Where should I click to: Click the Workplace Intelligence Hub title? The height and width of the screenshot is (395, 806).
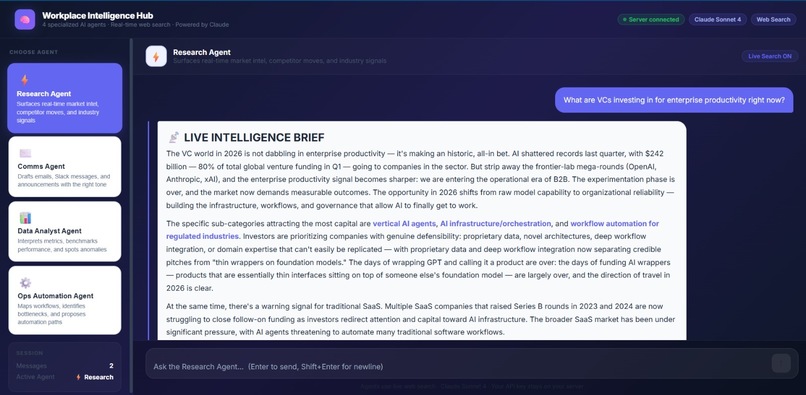[x=97, y=16]
